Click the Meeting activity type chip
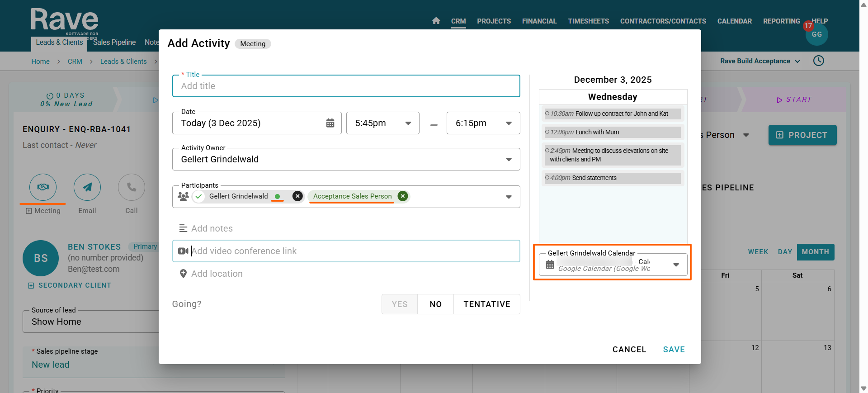868x393 pixels. click(253, 44)
